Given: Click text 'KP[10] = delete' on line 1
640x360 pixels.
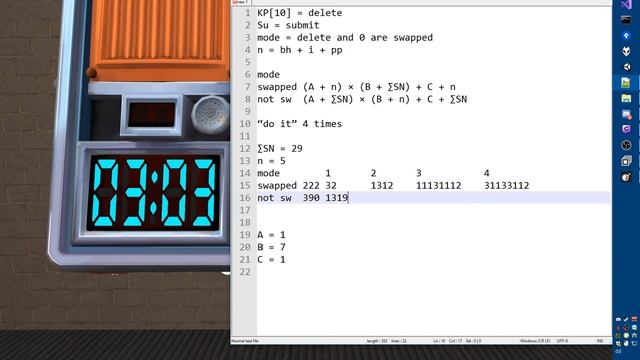Looking at the screenshot, I should [300, 13].
